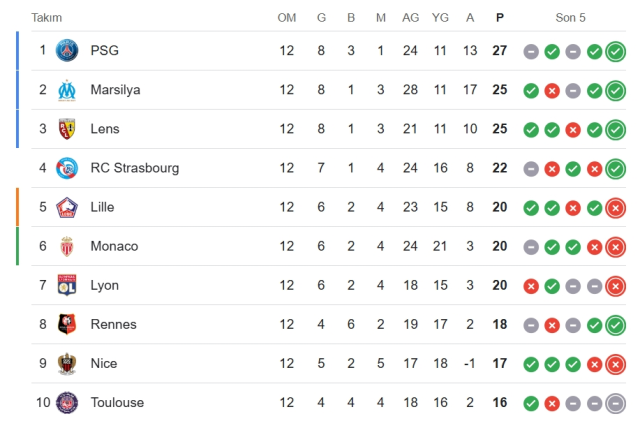The height and width of the screenshot is (421, 640).
Task: Click the Son 5 column header
Action: pyautogui.click(x=571, y=17)
